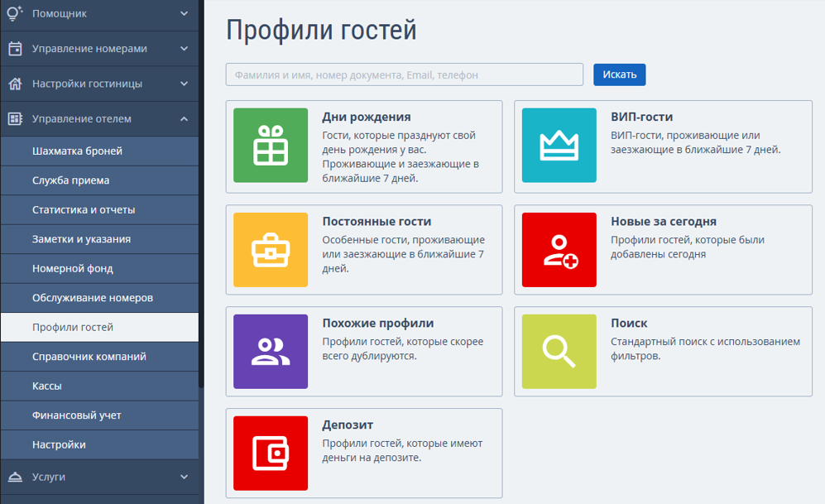
Task: Click the calendar icon beside Управление номерами
Action: pyautogui.click(x=15, y=48)
